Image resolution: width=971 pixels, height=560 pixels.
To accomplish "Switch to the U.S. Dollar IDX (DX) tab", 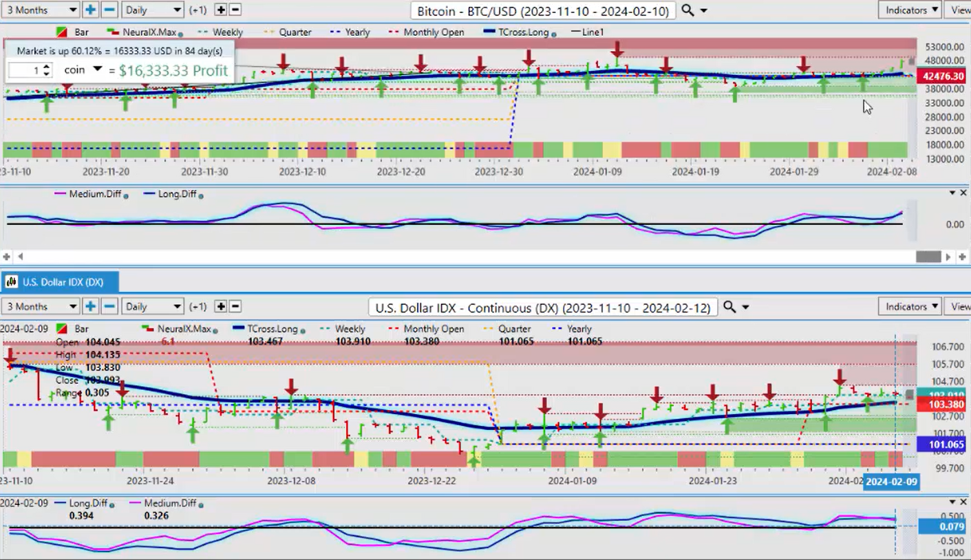I will pos(60,282).
